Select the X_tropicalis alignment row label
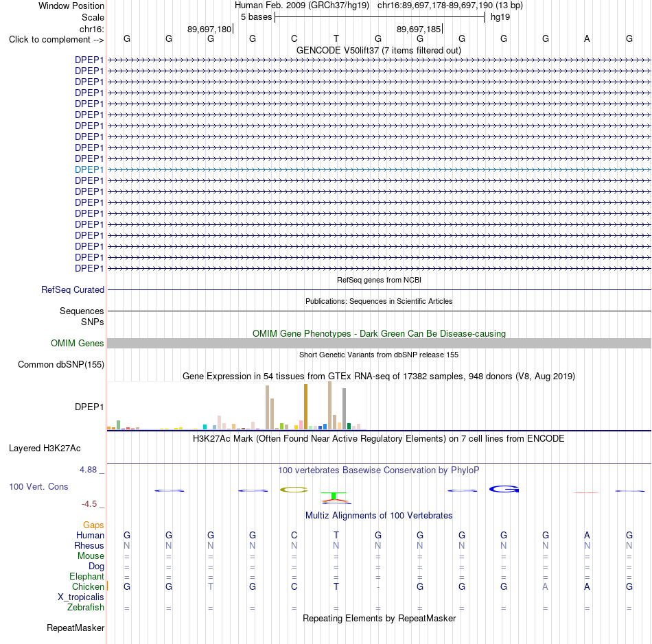This screenshot has width=652, height=644. [81, 597]
